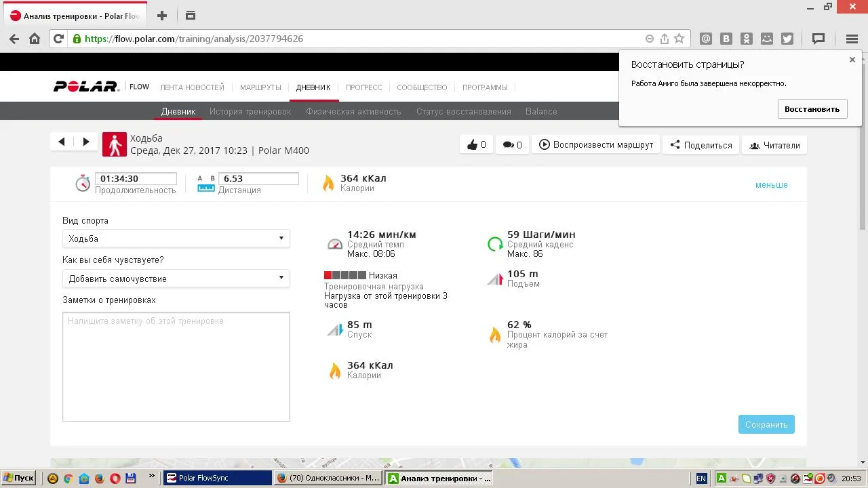Screen dimensions: 868x488
Task: Switch to История тренировок tab
Action: pos(250,111)
